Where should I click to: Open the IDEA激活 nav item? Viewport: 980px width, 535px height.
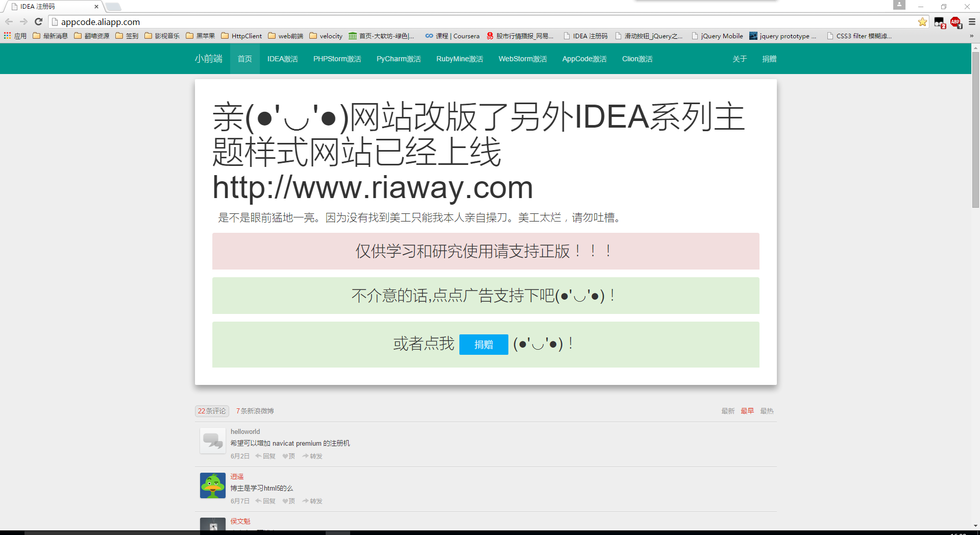click(x=282, y=59)
